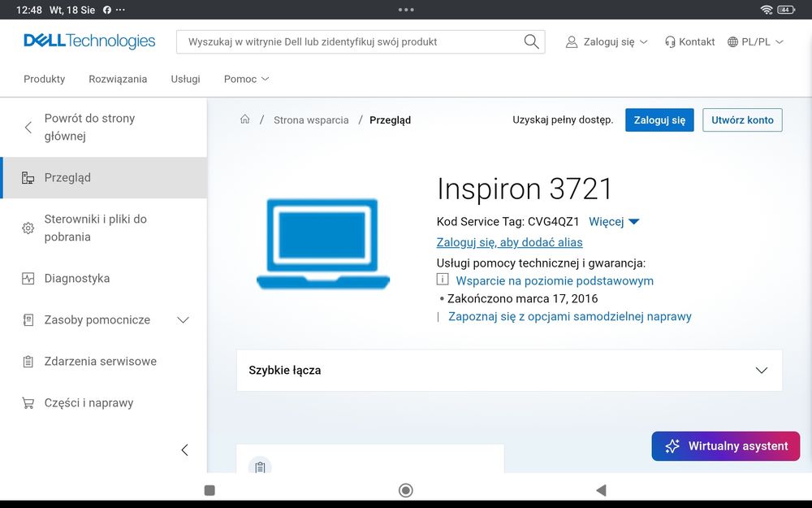The image size is (812, 508).
Task: Open Części i naprawy in sidebar
Action: tap(104, 403)
